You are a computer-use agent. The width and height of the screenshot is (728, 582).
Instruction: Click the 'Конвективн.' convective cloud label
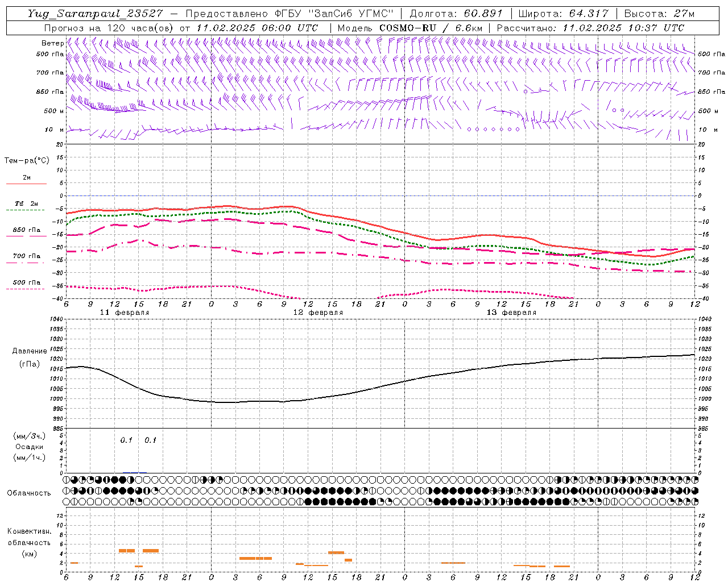coord(29,531)
